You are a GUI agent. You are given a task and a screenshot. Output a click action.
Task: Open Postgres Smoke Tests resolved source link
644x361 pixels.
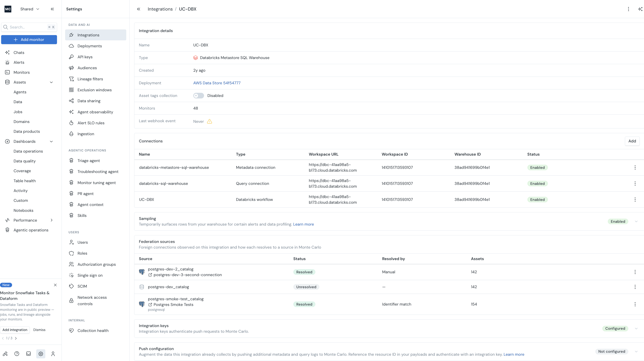pos(173,305)
